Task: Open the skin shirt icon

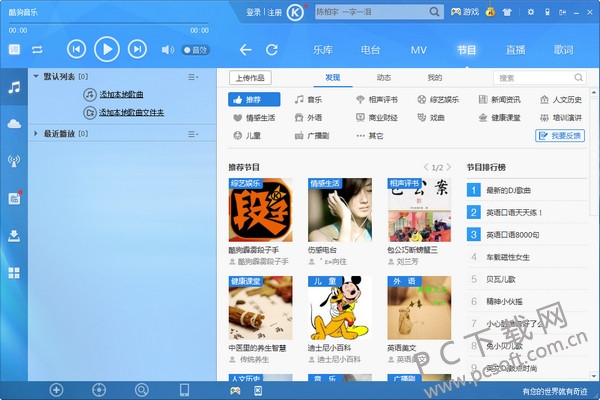Action: 507,12
